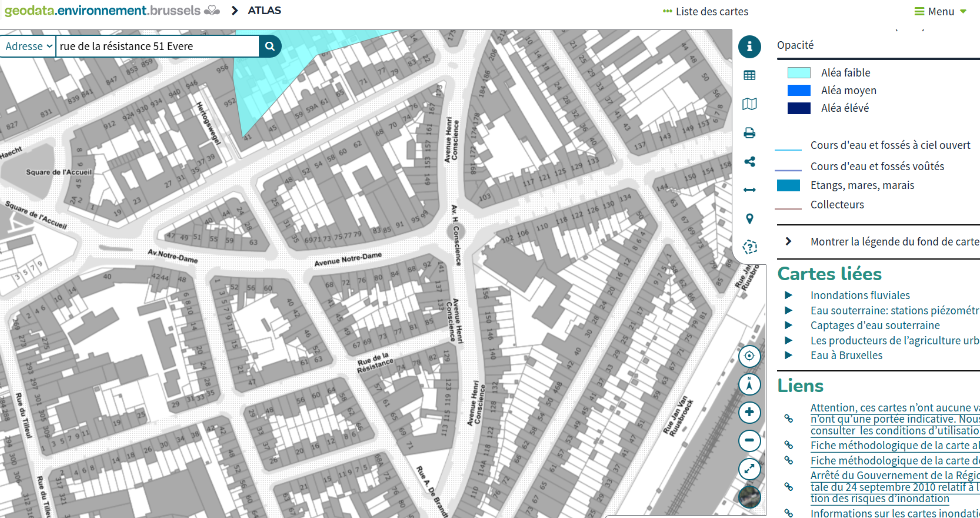The image size is (980, 518).
Task: Open the Adresse search type dropdown
Action: pyautogui.click(x=28, y=47)
